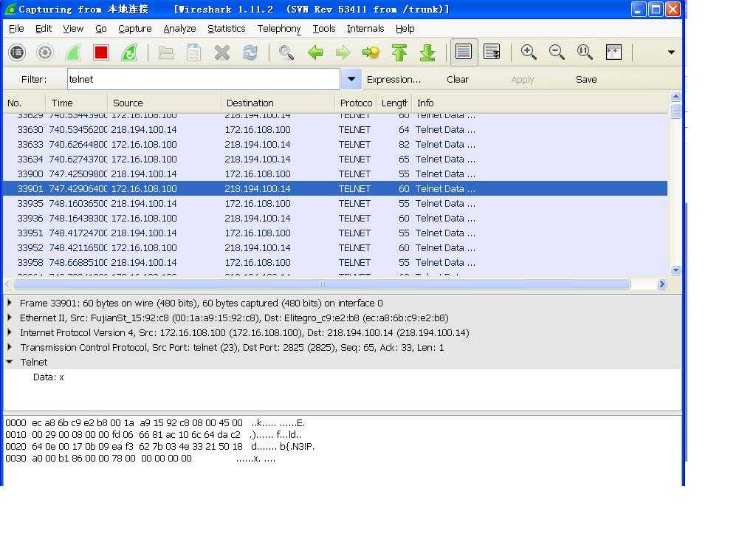Open the Statistics menu
Viewport: 756px width, 545px height.
coord(227,29)
